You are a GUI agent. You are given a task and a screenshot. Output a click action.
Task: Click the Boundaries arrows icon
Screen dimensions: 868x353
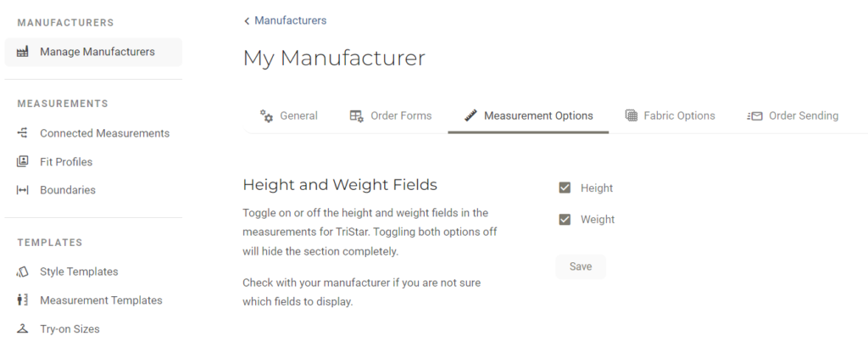(x=22, y=190)
